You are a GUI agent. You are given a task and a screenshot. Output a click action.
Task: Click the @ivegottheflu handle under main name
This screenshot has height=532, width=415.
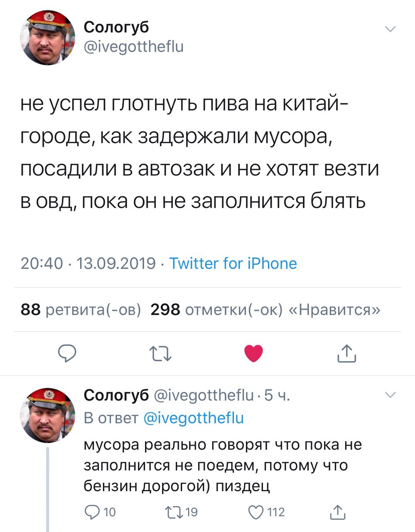point(133,47)
